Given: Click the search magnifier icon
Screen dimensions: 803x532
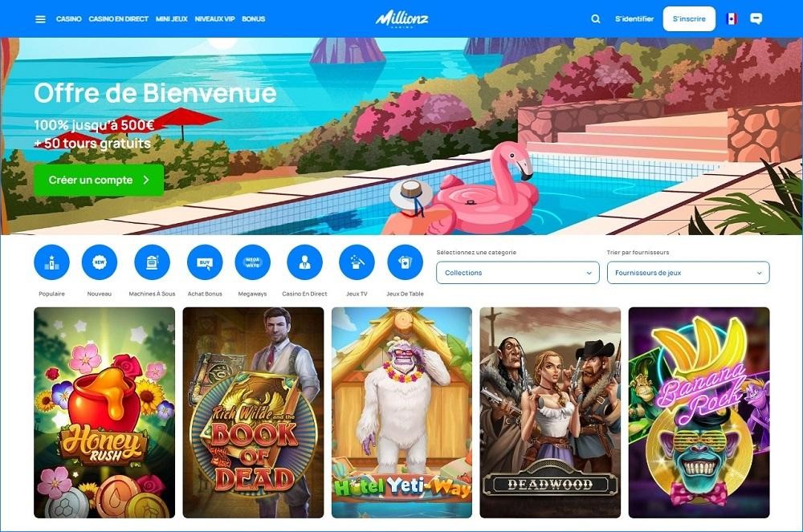Looking at the screenshot, I should click(596, 19).
